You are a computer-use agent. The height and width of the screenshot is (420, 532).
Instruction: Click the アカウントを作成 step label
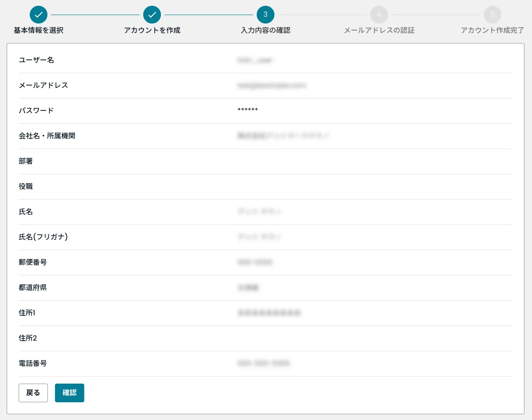[x=152, y=31]
